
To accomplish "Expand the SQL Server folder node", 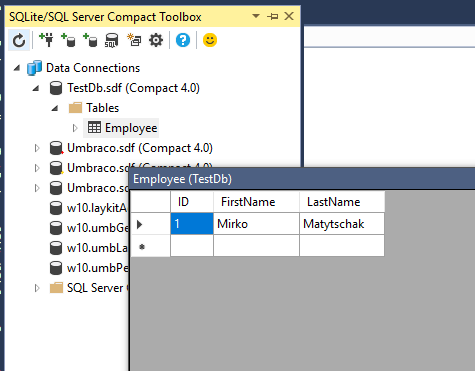I will [x=37, y=288].
